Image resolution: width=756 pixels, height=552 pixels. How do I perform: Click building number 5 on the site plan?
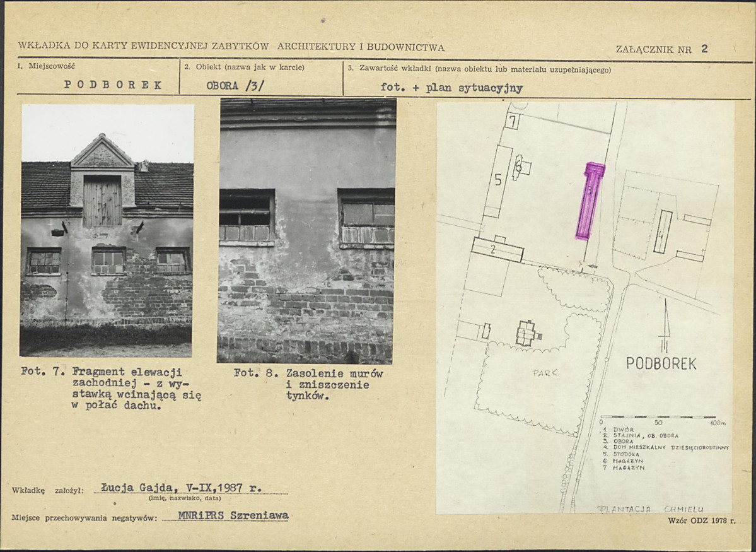pos(498,181)
